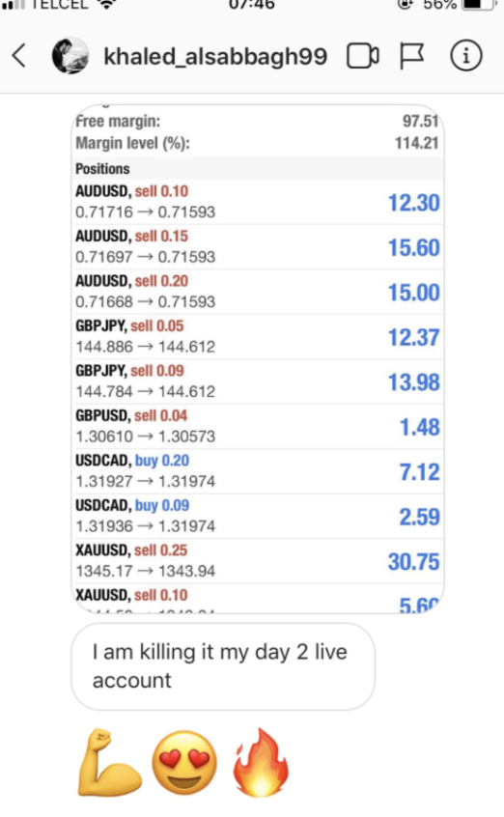Open conversation info circle icon
Screen dimensions: 504x817
tap(466, 56)
